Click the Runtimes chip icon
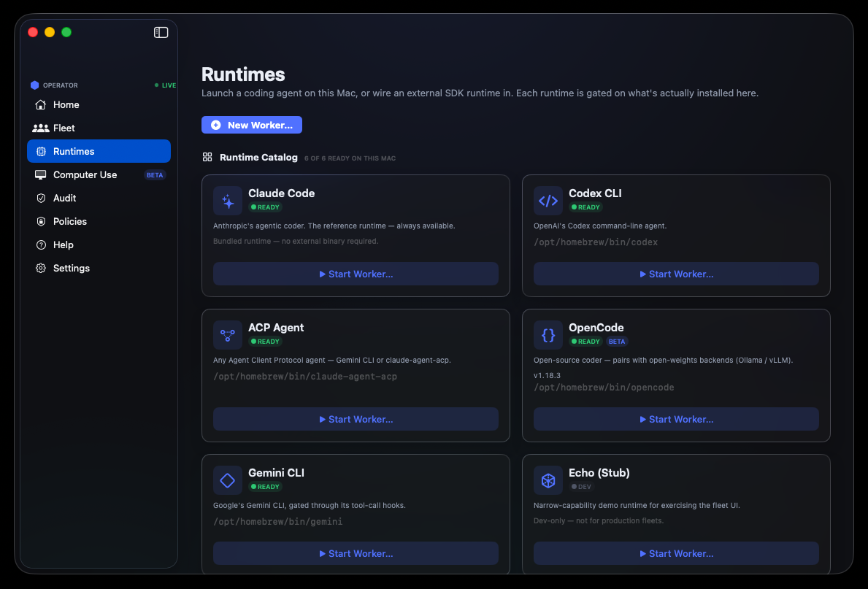Viewport: 868px width, 589px height. tap(41, 151)
